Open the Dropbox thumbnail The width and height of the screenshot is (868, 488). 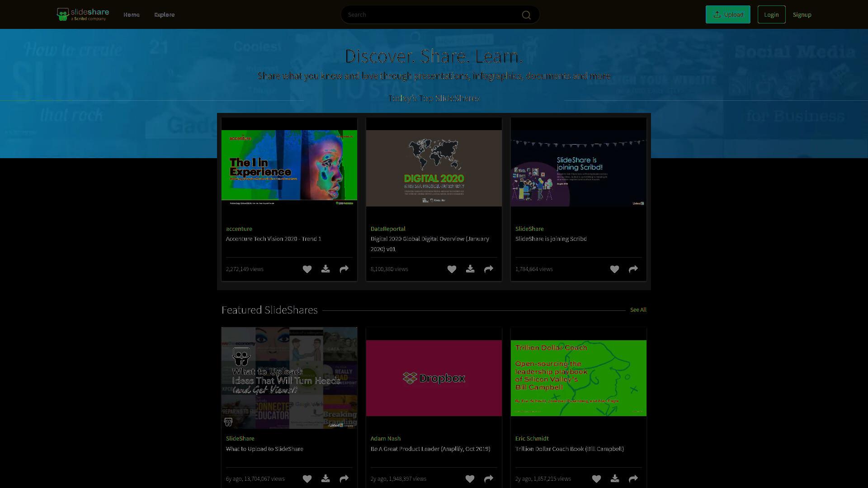click(x=434, y=378)
